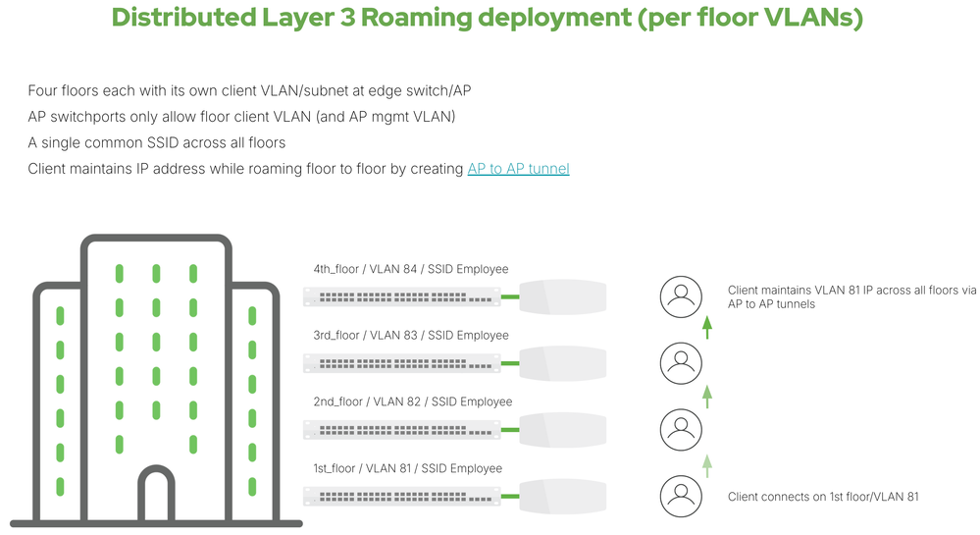Select the topmost client user icon
This screenshot has width=980, height=535.
pos(680,295)
